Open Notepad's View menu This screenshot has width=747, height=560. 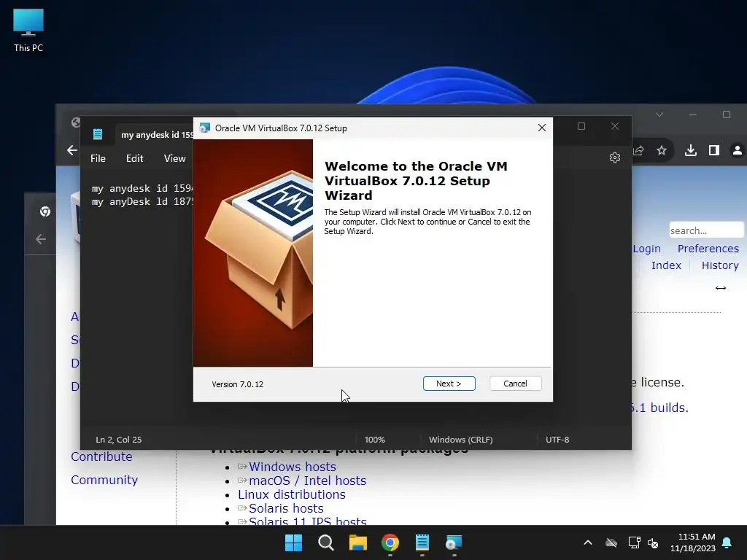(174, 158)
